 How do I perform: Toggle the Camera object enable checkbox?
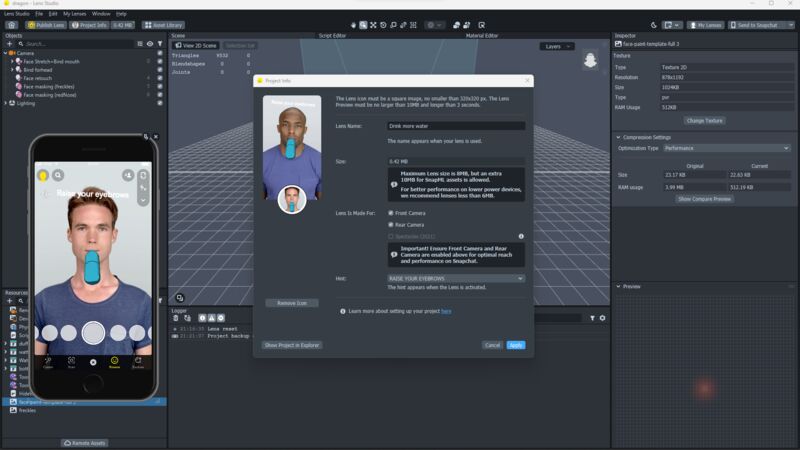click(x=160, y=53)
